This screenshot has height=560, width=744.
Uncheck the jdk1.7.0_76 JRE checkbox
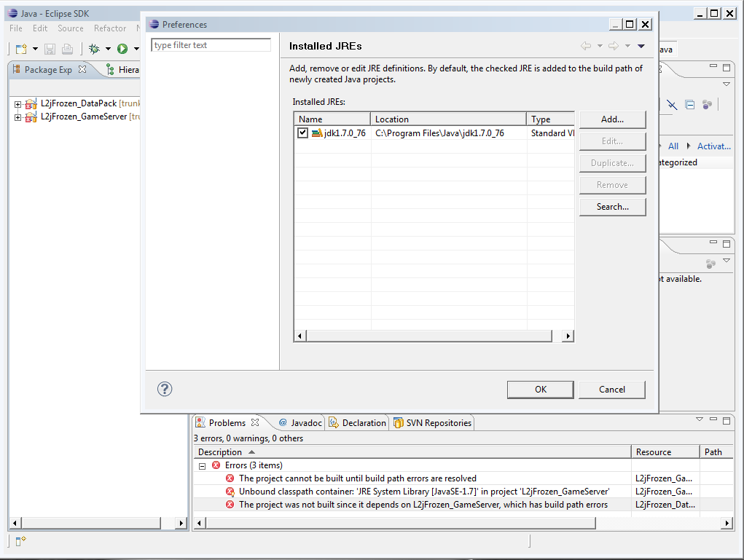point(302,133)
